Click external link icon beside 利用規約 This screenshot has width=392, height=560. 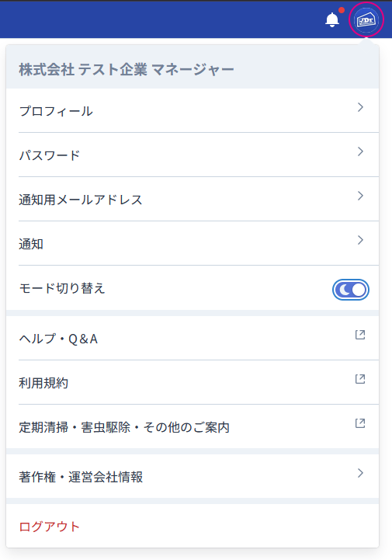click(x=360, y=379)
